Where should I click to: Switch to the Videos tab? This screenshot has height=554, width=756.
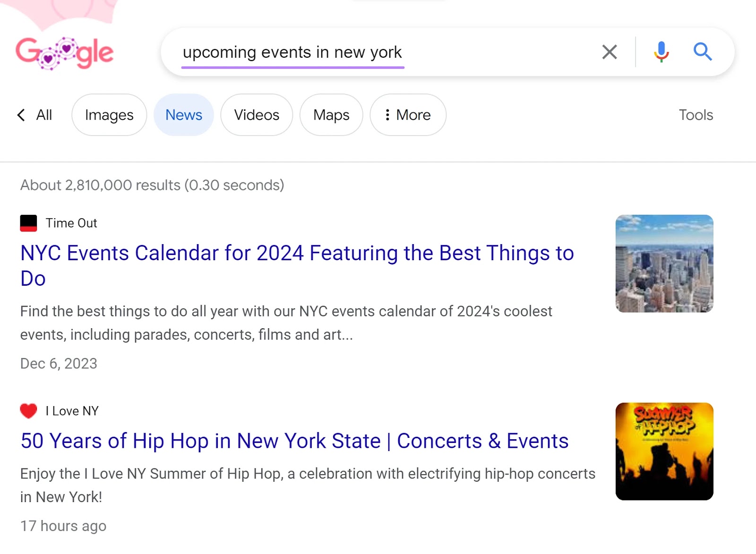point(256,115)
